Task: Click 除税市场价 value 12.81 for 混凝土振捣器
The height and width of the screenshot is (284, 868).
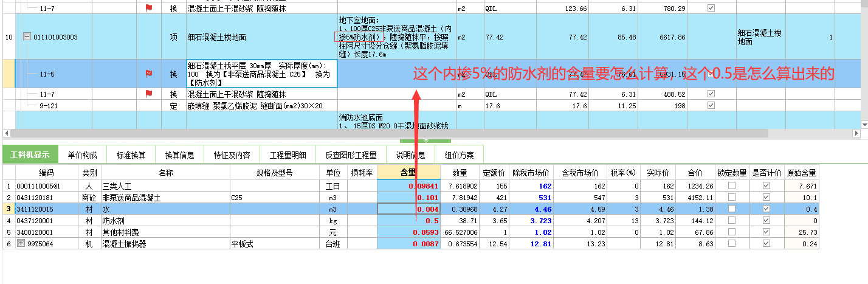Action: tap(531, 243)
